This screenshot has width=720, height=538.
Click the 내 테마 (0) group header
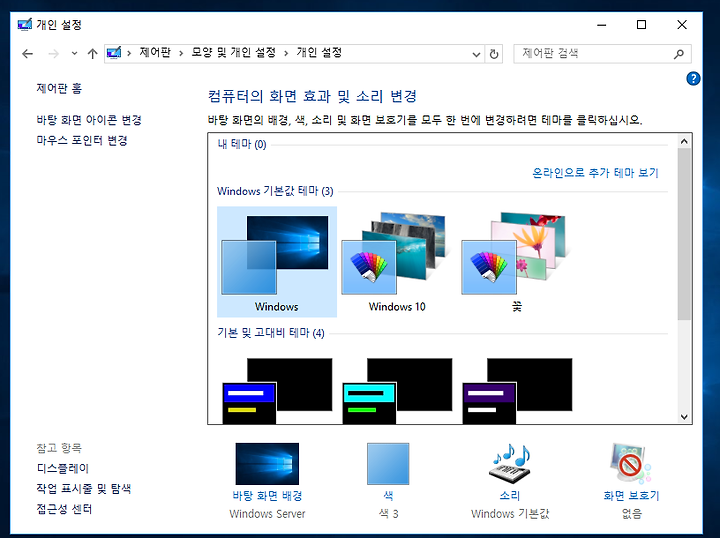coord(242,145)
